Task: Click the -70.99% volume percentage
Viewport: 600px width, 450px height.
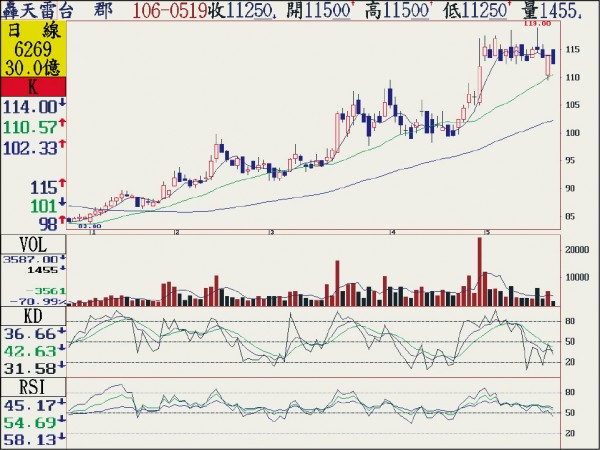Action: 38,302
